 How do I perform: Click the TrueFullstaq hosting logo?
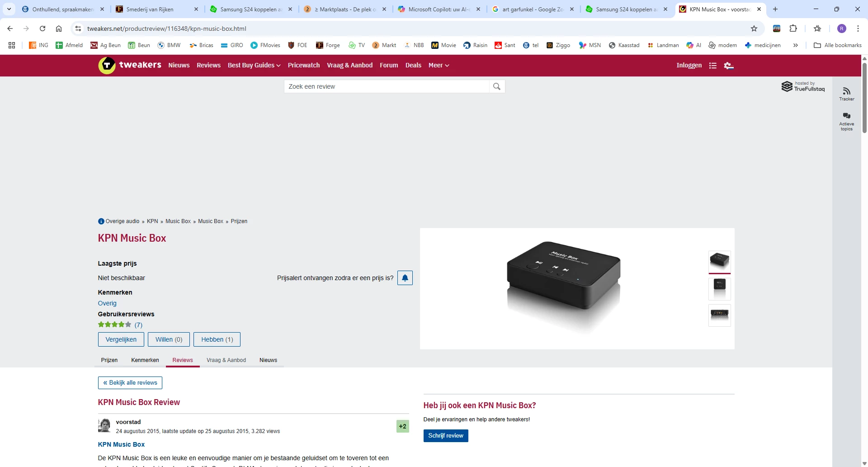click(x=803, y=86)
